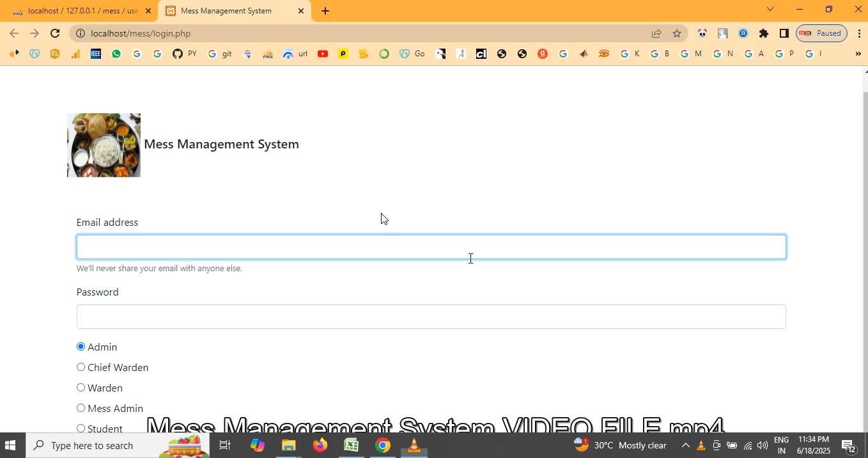View site information for localhost

80,33
